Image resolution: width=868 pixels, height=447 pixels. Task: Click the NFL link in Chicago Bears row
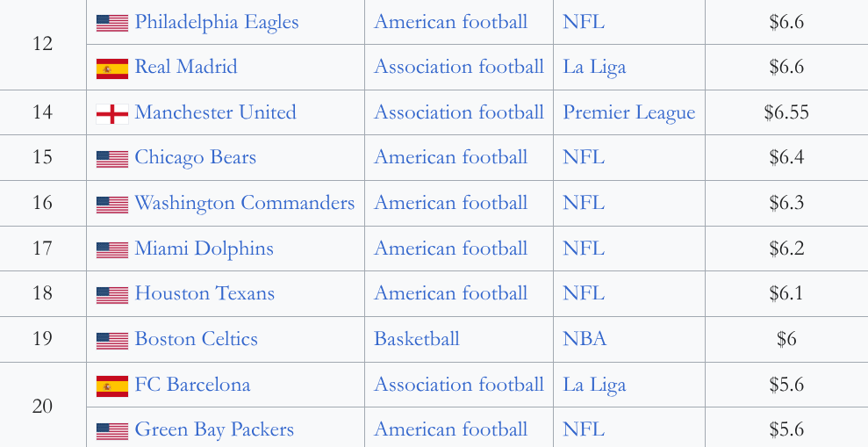tap(584, 158)
